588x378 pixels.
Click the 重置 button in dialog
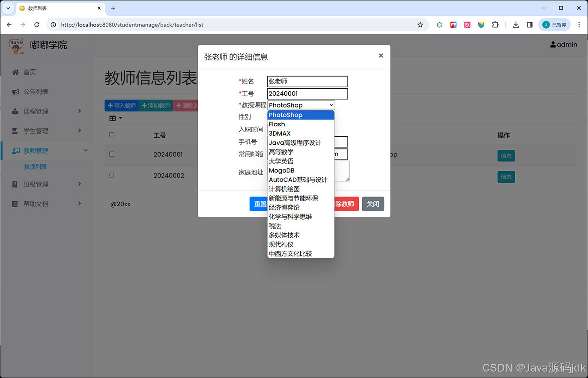click(x=259, y=204)
